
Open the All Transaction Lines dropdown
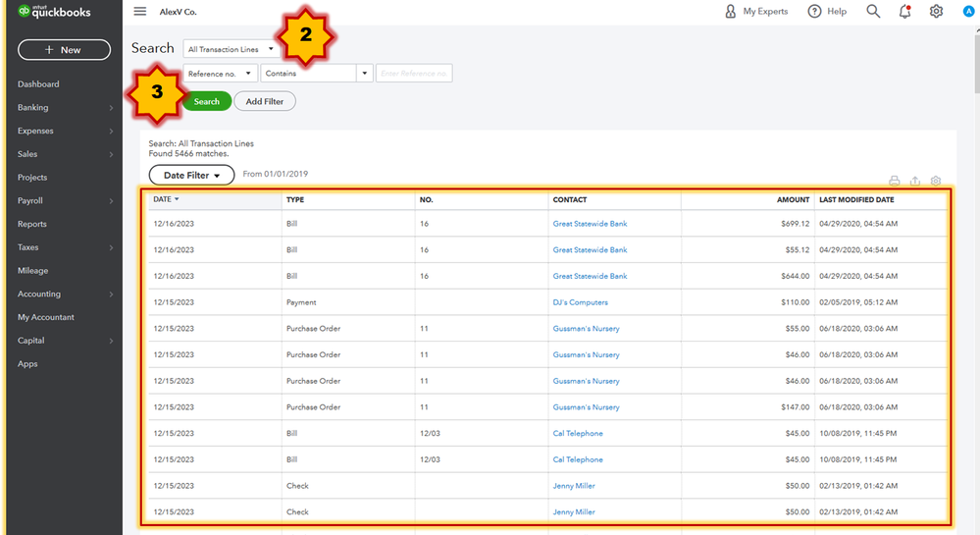click(232, 49)
